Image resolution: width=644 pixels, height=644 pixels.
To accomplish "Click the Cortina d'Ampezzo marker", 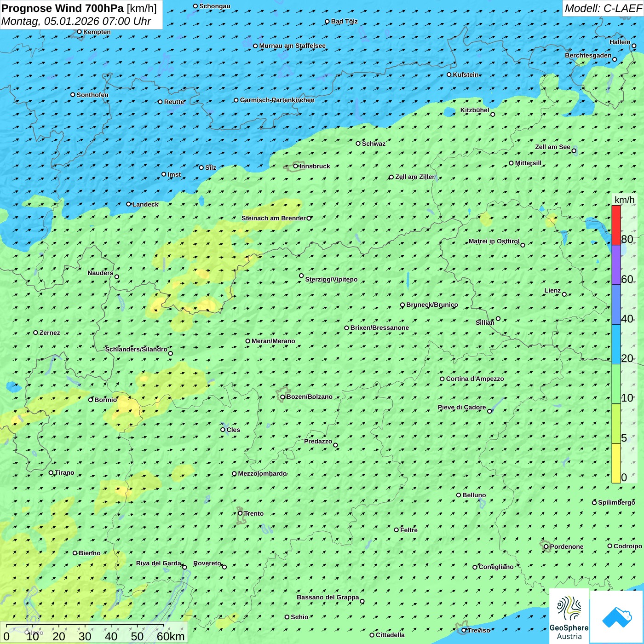I will (442, 379).
